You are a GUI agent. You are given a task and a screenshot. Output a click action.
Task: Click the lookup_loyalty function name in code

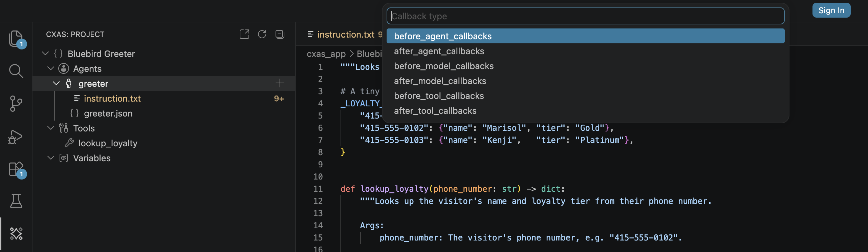tap(394, 189)
